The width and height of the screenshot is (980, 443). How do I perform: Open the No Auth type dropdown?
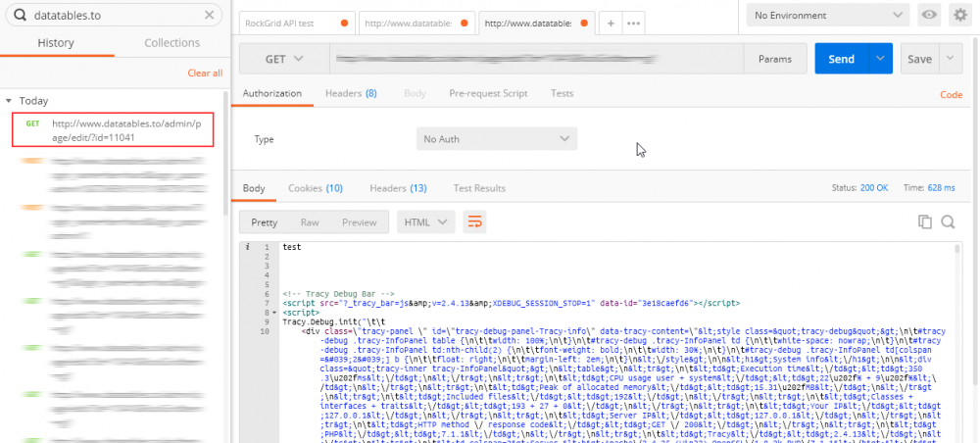point(496,139)
